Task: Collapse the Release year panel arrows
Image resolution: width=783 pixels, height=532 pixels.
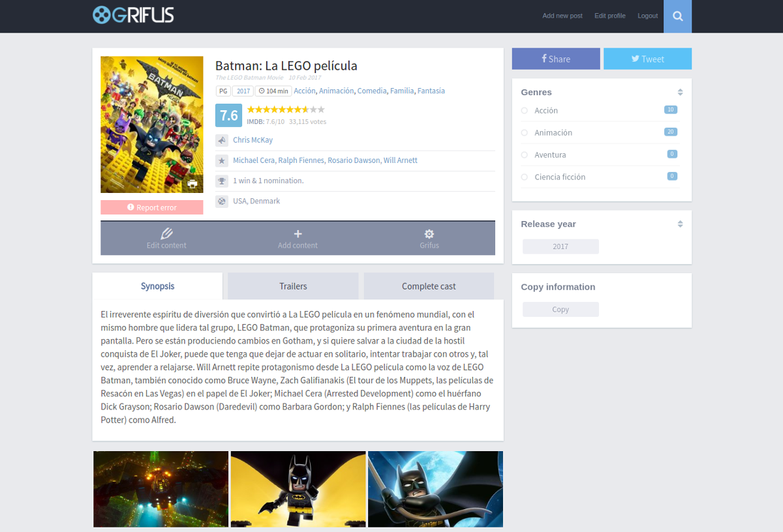Action: click(680, 224)
